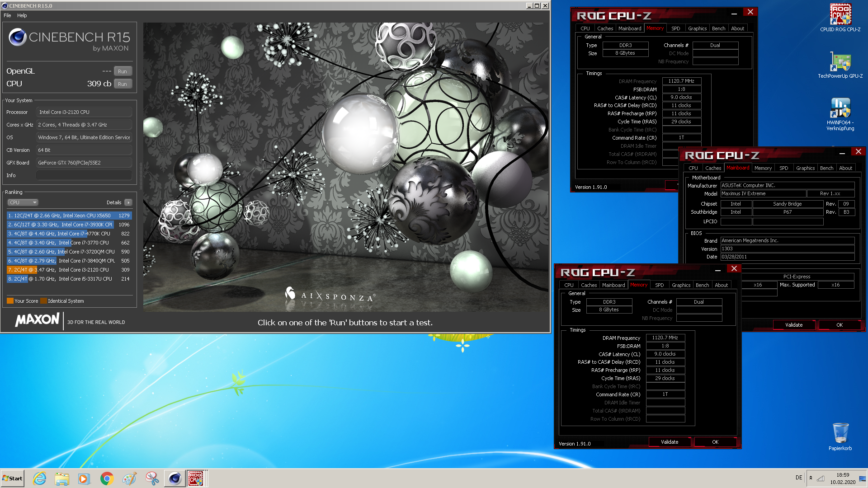
Task: Click the Your Score orange legend swatch
Action: [x=10, y=301]
